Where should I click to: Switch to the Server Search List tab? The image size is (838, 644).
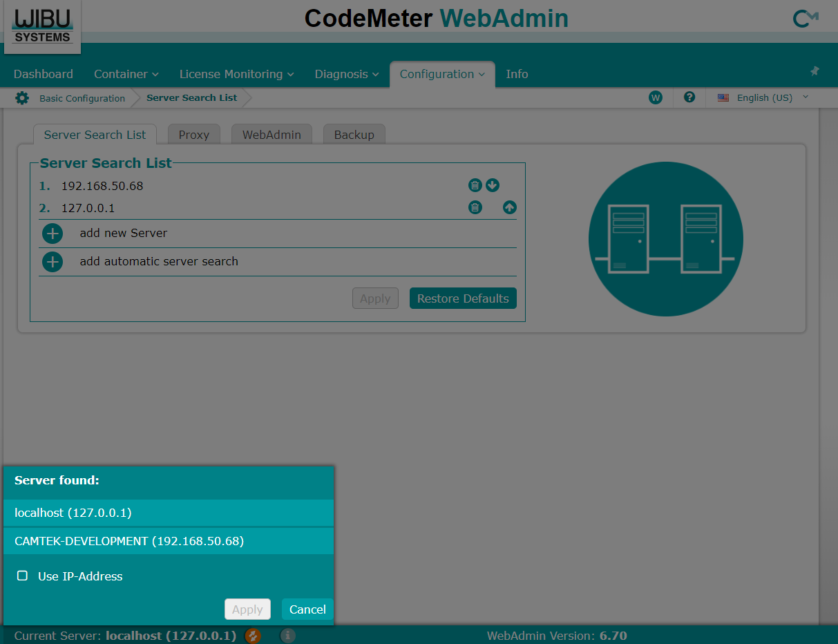pyautogui.click(x=95, y=135)
